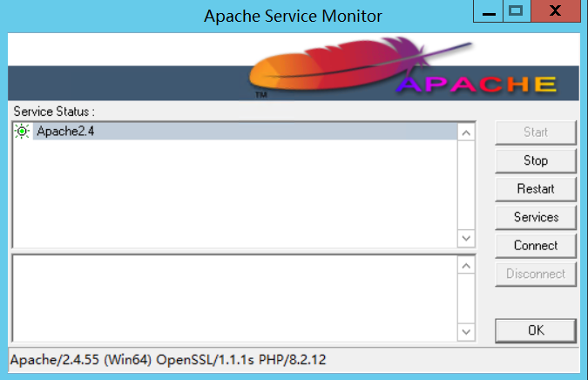The width and height of the screenshot is (588, 380).
Task: Click down arrow of lower log box
Action: (466, 333)
